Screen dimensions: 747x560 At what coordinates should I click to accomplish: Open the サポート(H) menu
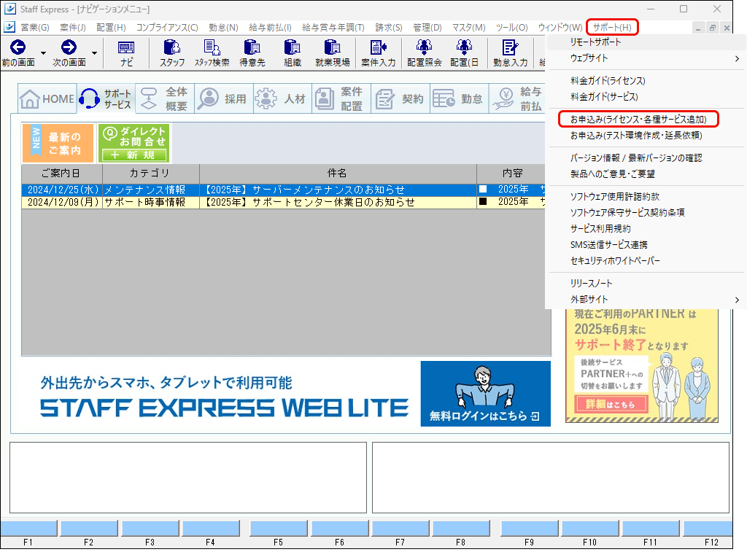[612, 27]
